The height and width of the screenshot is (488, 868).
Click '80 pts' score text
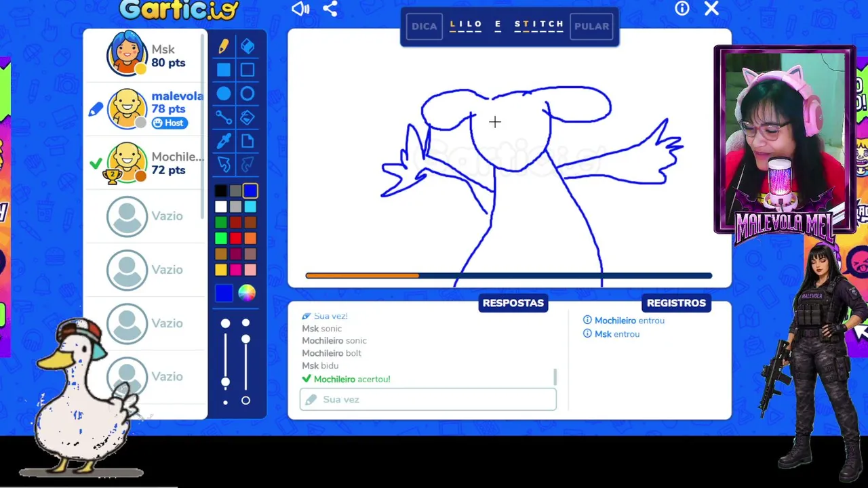[168, 62]
